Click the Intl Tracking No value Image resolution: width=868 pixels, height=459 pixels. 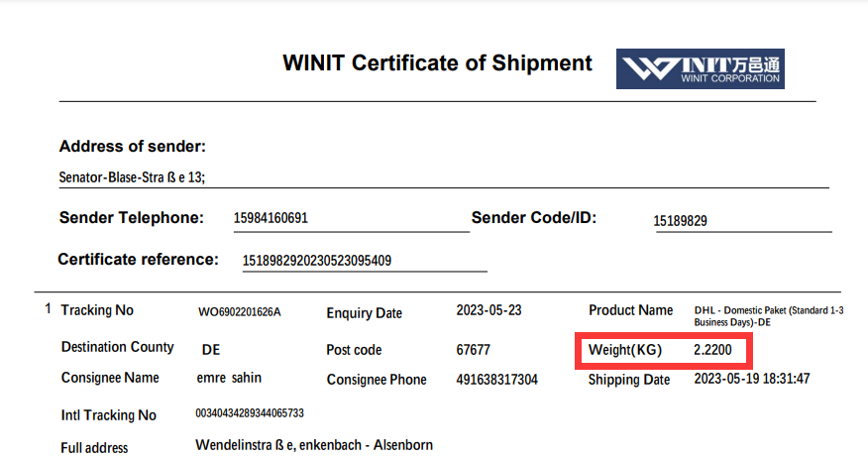click(x=251, y=413)
